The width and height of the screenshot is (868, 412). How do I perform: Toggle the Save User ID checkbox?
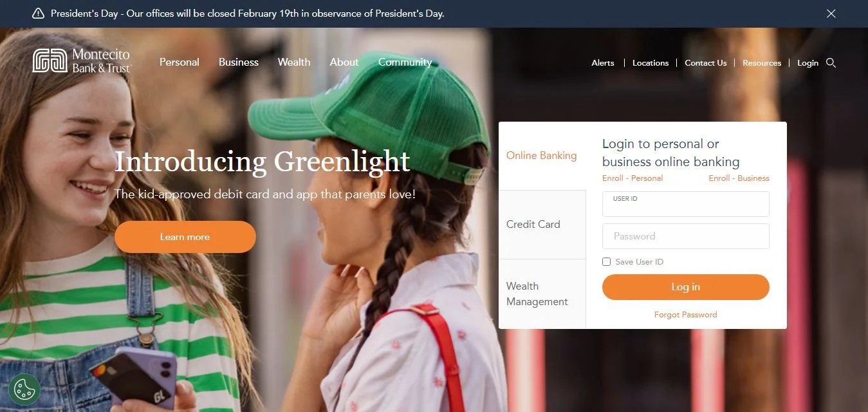606,262
